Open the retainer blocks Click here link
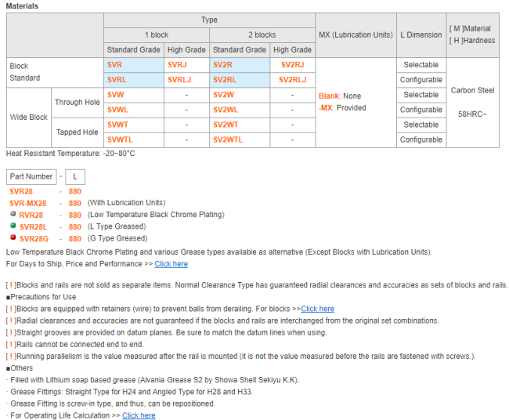 317,309
